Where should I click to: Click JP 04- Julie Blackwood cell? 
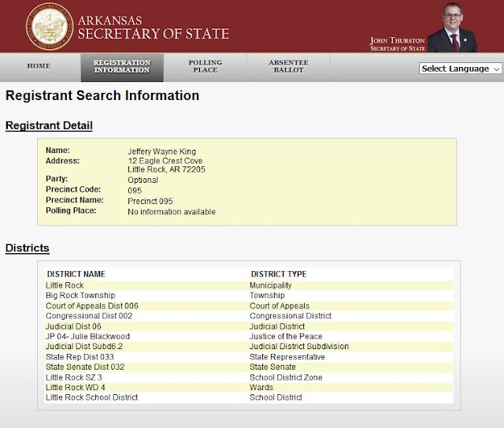click(x=87, y=337)
